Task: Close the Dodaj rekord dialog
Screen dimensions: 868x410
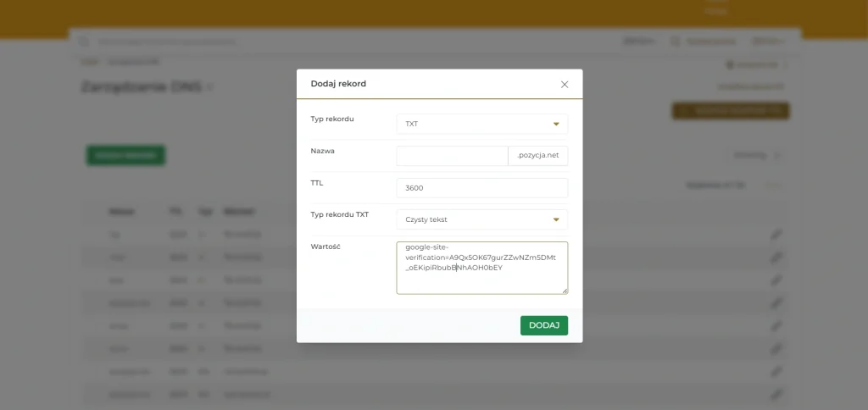Action: [564, 85]
